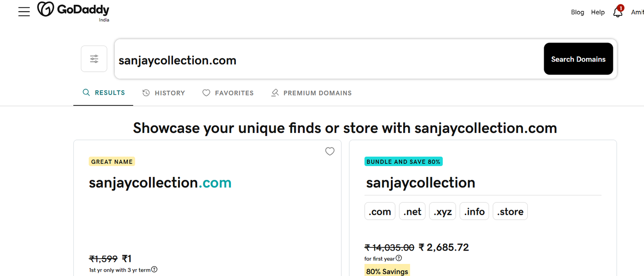Choose the .store extension chip
The image size is (644, 276).
[x=510, y=211]
